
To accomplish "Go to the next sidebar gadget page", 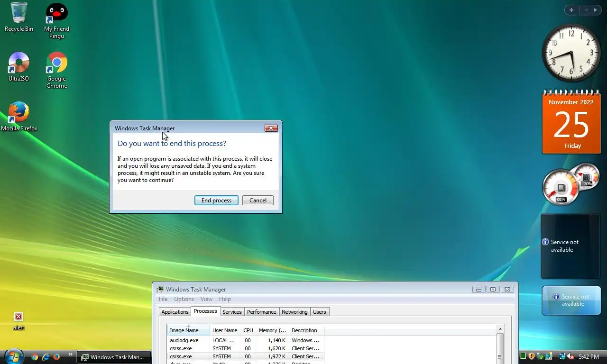I will pos(596,10).
